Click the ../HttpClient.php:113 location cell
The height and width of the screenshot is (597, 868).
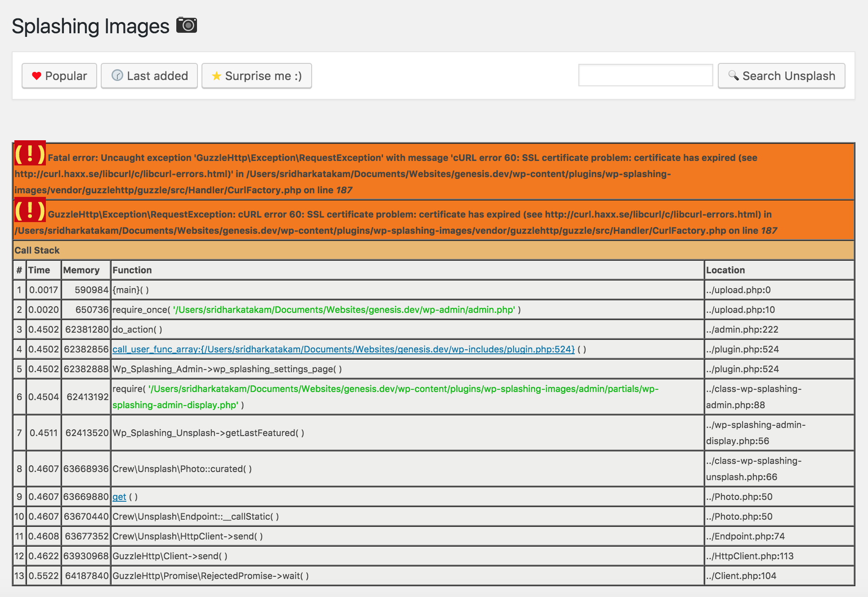coord(779,556)
